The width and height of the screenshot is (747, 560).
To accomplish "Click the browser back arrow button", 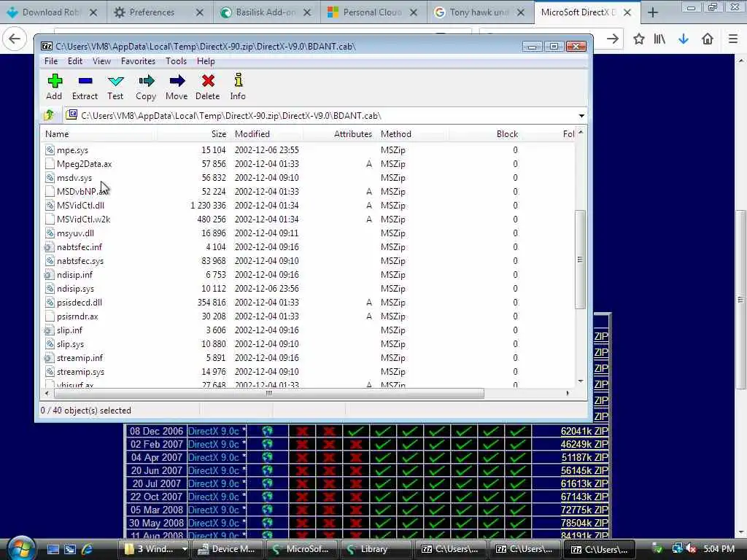I will pos(15,39).
